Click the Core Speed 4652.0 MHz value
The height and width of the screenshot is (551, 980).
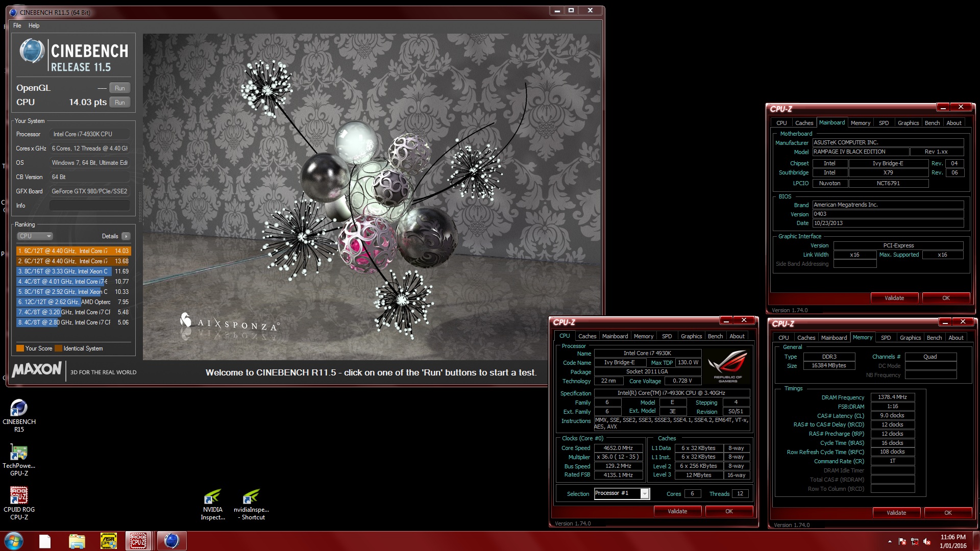[x=618, y=448]
